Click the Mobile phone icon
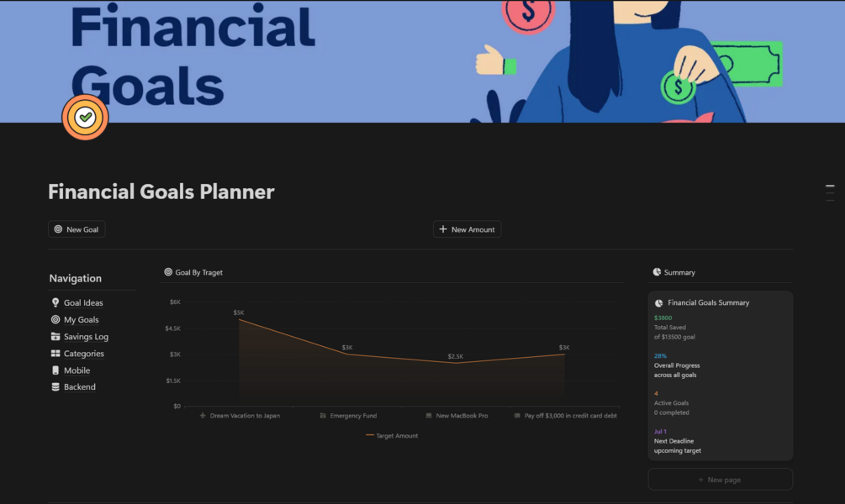 pyautogui.click(x=55, y=370)
